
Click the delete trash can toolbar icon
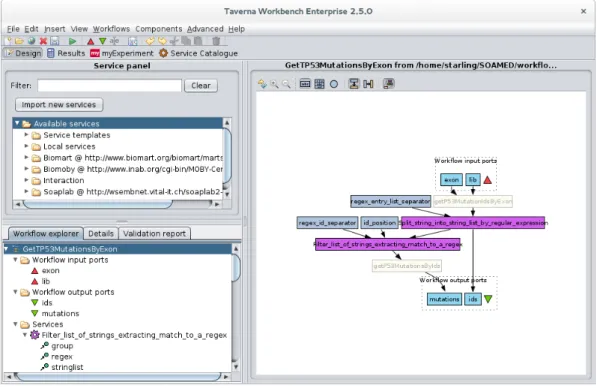pos(216,41)
